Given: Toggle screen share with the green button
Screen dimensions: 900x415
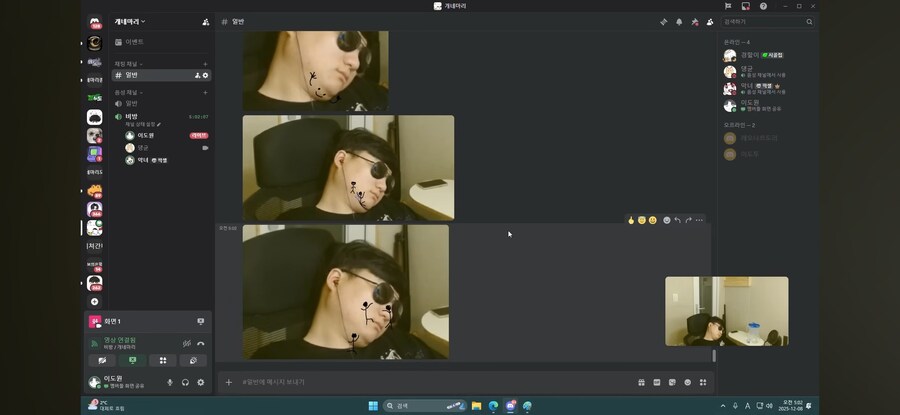Looking at the screenshot, I should tap(133, 360).
